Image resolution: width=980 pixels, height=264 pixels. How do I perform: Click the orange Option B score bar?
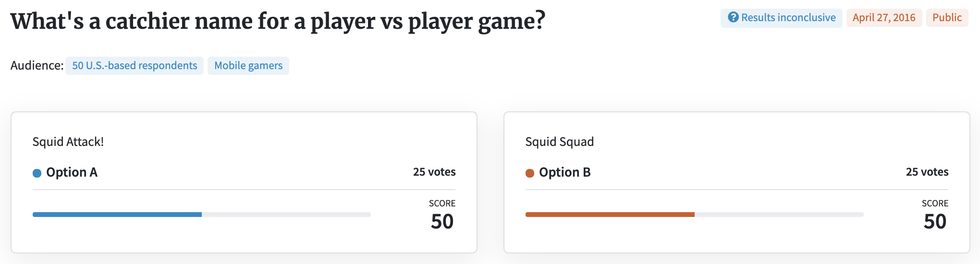click(610, 215)
